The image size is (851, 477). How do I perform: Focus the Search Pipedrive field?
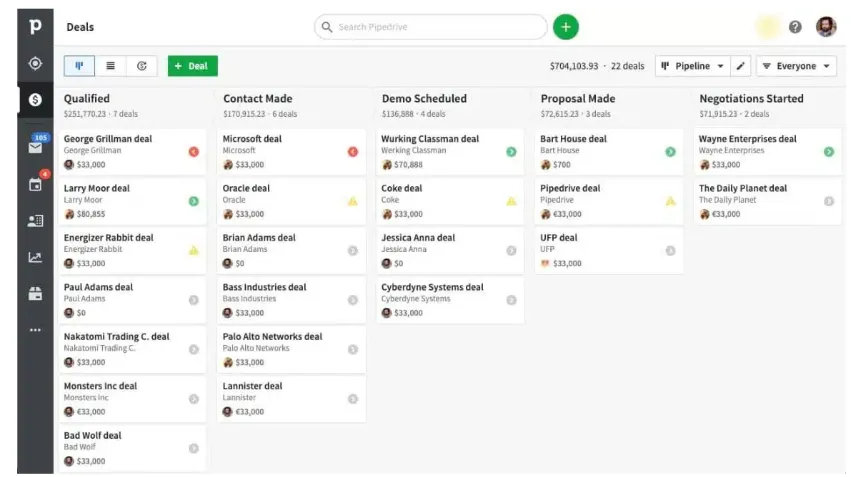pos(430,27)
